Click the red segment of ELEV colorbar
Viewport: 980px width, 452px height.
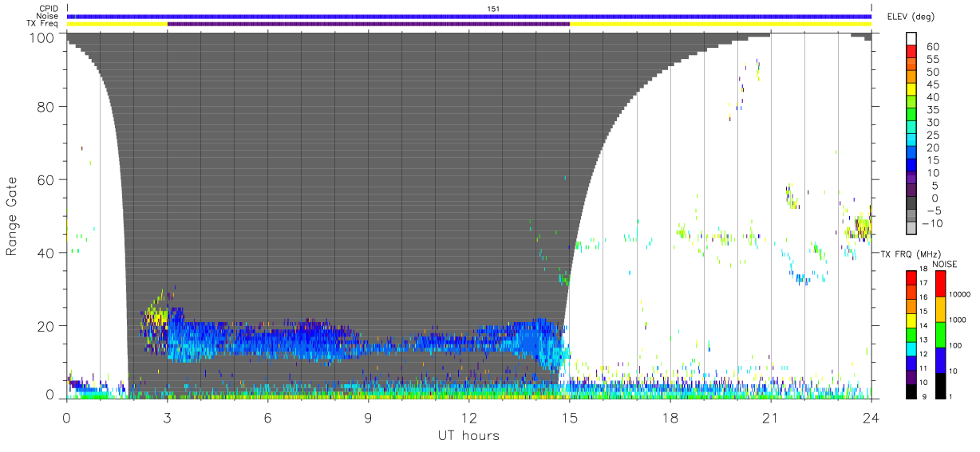click(x=912, y=53)
